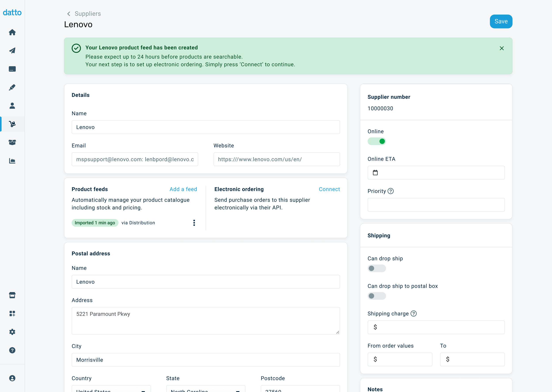Enable the Can drop ship toggle
This screenshot has width=552, height=392.
376,268
